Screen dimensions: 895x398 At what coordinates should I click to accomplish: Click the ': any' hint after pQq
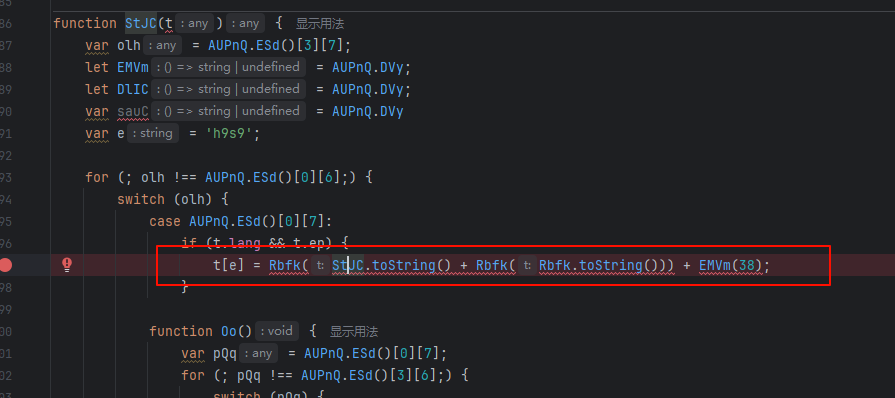[259, 353]
